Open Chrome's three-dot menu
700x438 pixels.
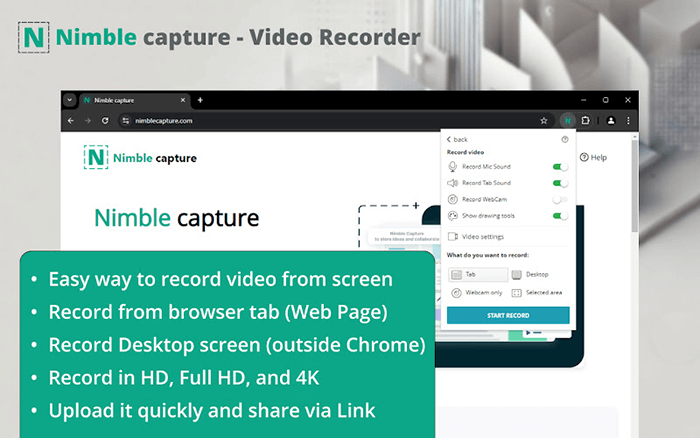(628, 120)
